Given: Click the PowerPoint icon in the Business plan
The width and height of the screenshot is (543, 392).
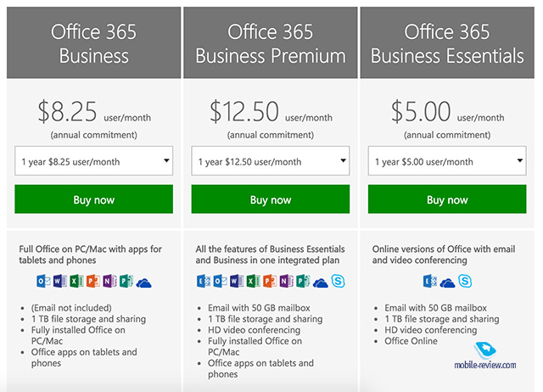Looking at the screenshot, I should (x=93, y=281).
